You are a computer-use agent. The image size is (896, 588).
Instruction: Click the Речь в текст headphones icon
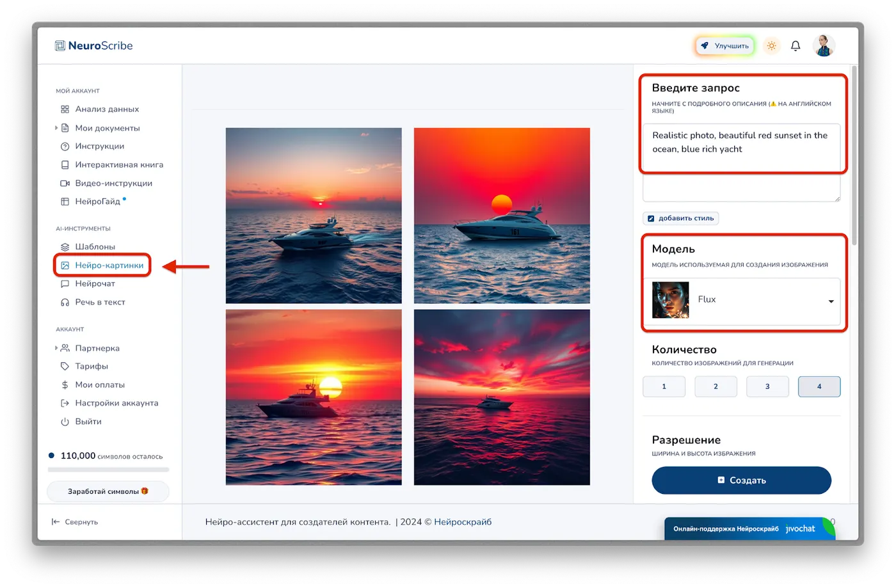coord(65,302)
